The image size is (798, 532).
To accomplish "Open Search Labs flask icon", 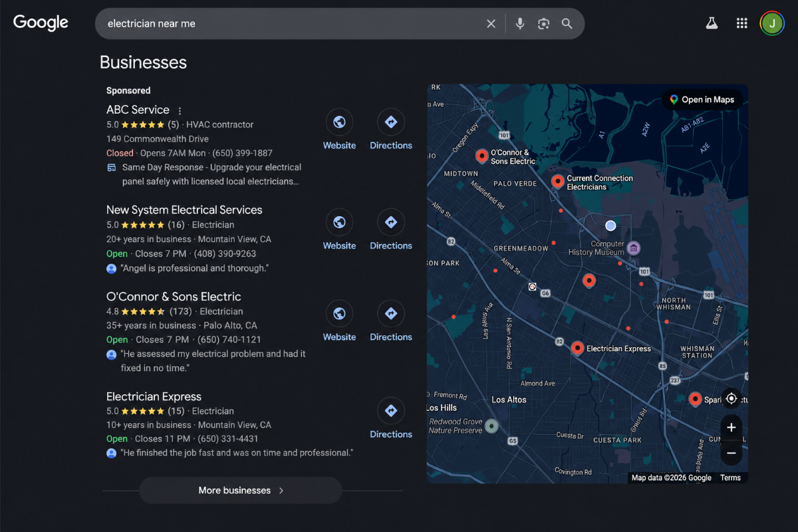I will click(712, 23).
